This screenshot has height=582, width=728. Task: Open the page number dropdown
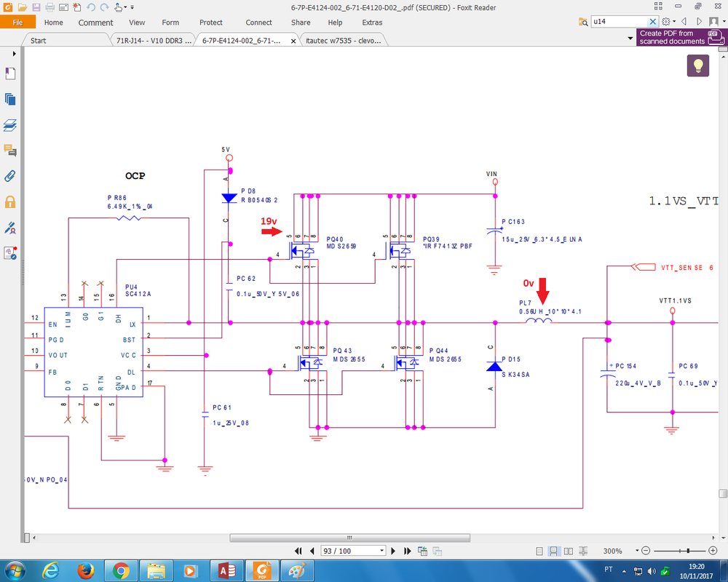[381, 551]
